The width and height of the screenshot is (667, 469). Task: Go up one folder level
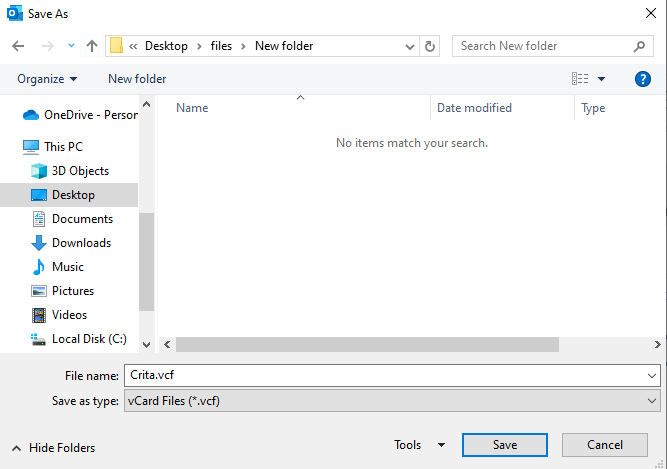point(92,46)
